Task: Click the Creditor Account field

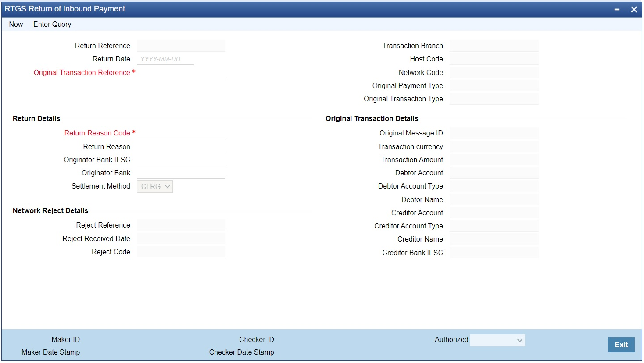Action: point(494,213)
